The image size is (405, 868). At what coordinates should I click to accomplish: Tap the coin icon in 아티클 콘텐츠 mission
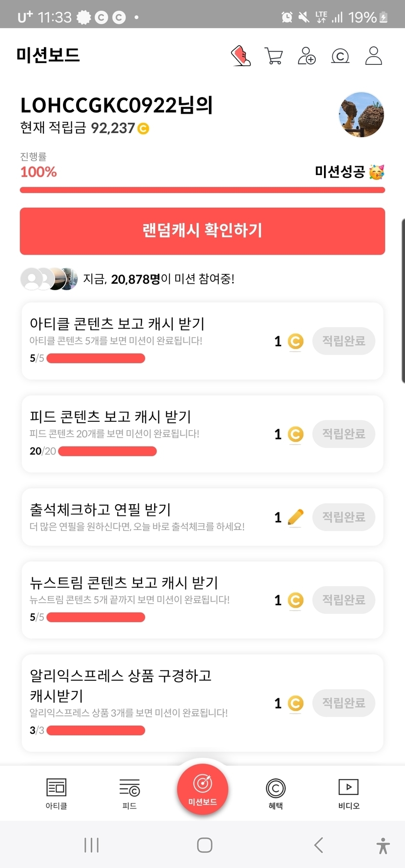[x=295, y=341]
